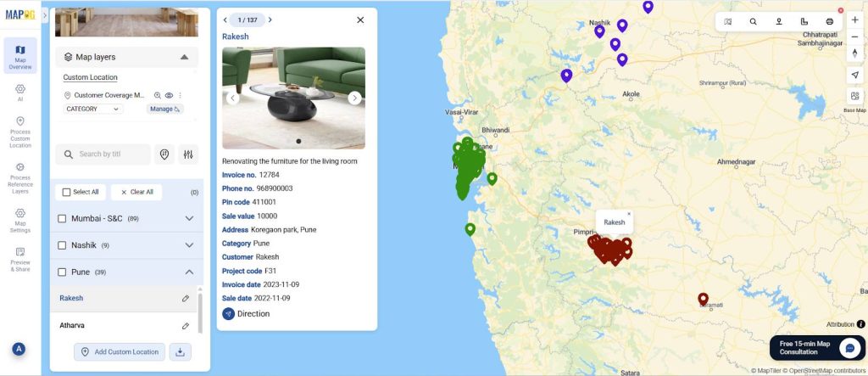Close the map toolbar red button

coord(841,10)
